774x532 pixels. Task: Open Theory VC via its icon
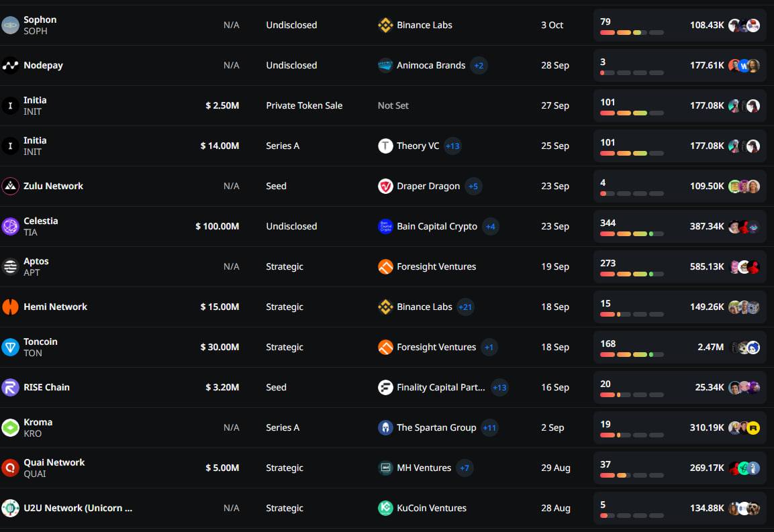385,146
